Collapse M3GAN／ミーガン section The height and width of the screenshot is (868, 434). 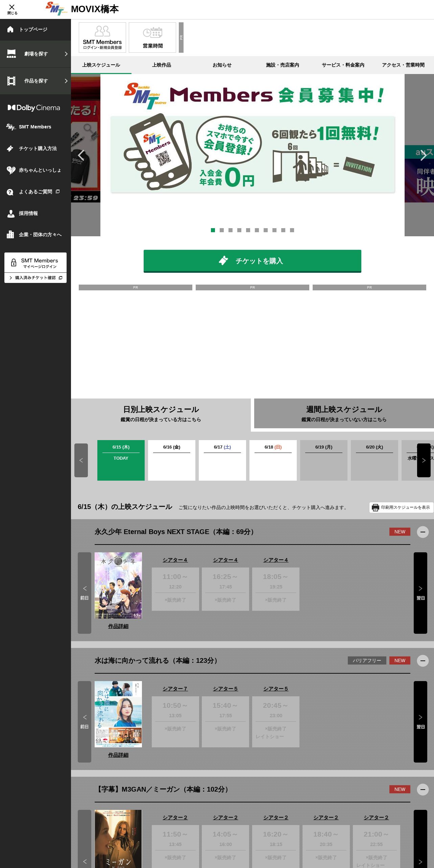[x=423, y=790]
